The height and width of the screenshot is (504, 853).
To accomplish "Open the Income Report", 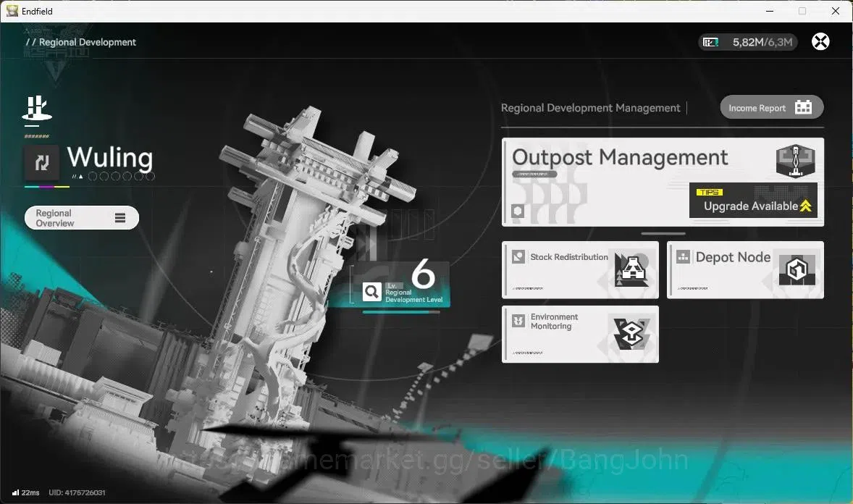I will [771, 107].
